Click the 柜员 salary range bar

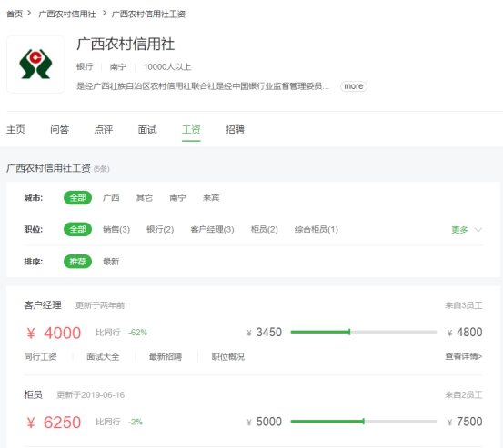[364, 422]
